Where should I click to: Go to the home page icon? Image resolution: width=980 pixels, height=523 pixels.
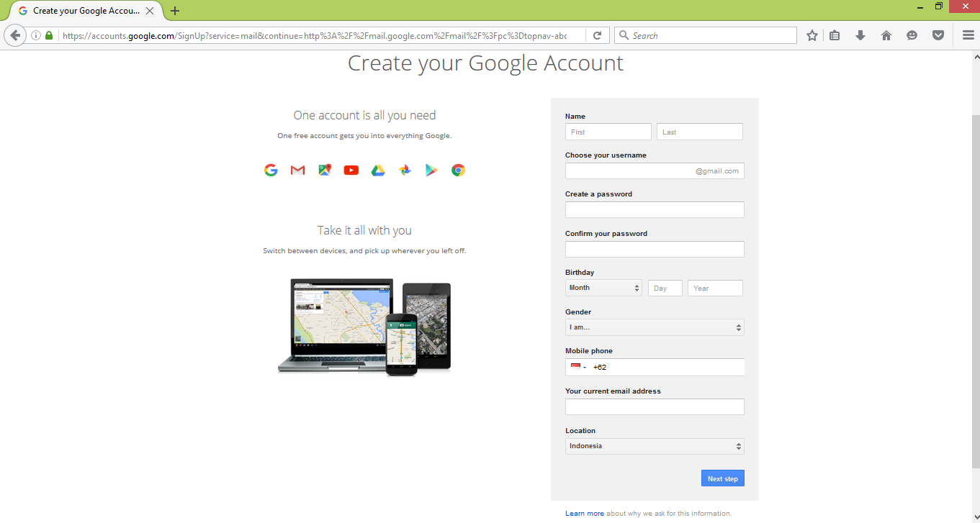(886, 35)
